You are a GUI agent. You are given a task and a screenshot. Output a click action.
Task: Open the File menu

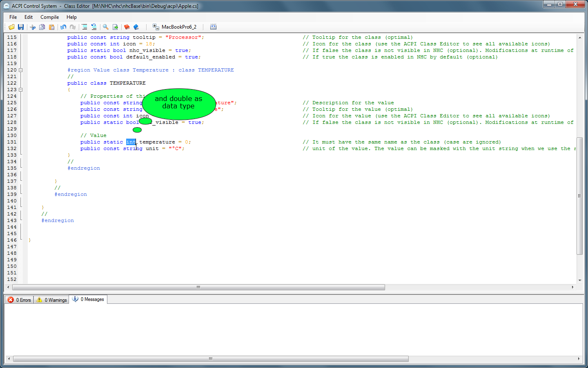click(13, 17)
